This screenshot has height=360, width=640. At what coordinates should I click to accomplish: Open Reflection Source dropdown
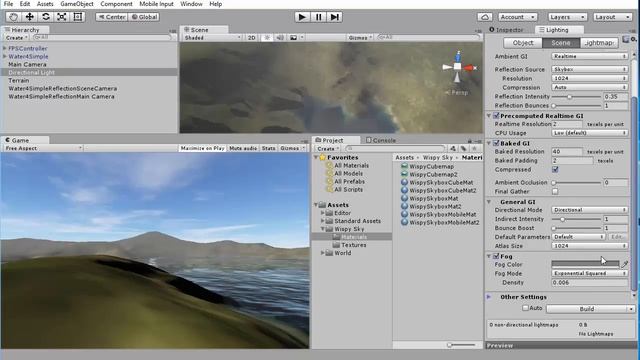(589, 69)
